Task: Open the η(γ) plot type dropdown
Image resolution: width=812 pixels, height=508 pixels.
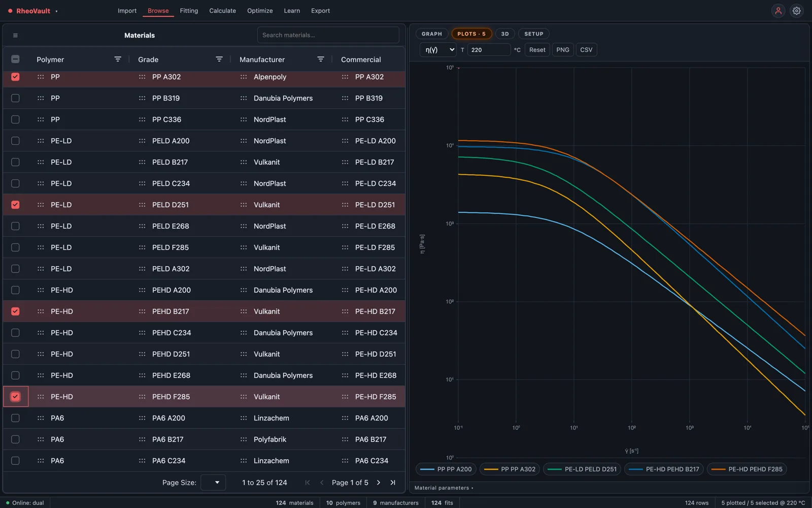Action: click(438, 50)
